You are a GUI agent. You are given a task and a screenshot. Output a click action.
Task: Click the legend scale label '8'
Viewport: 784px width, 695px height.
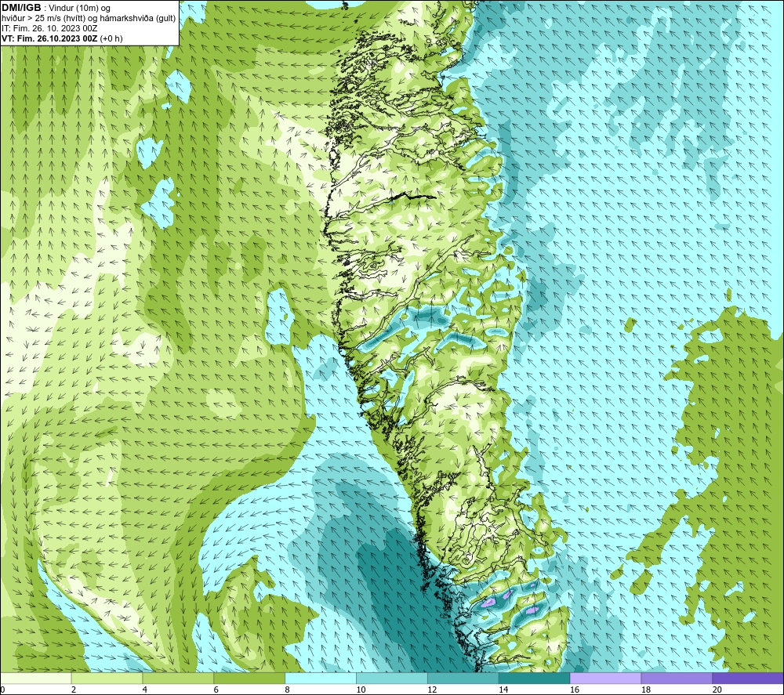(288, 690)
